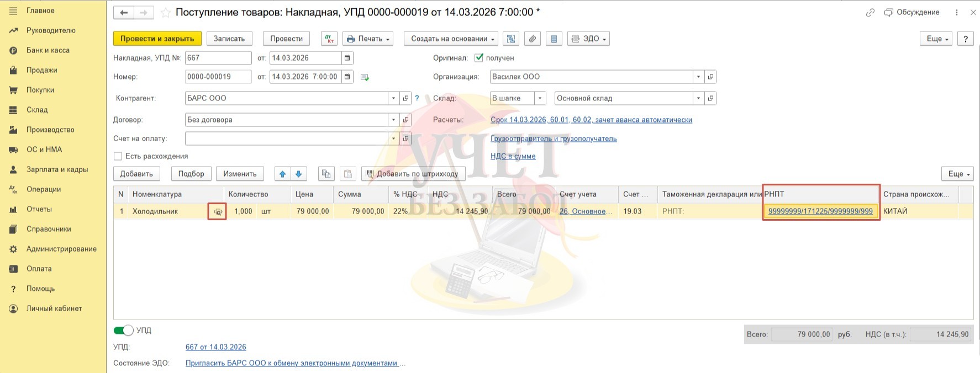Switch off the УПД toggle
Screen dimensions: 980x373
124,330
